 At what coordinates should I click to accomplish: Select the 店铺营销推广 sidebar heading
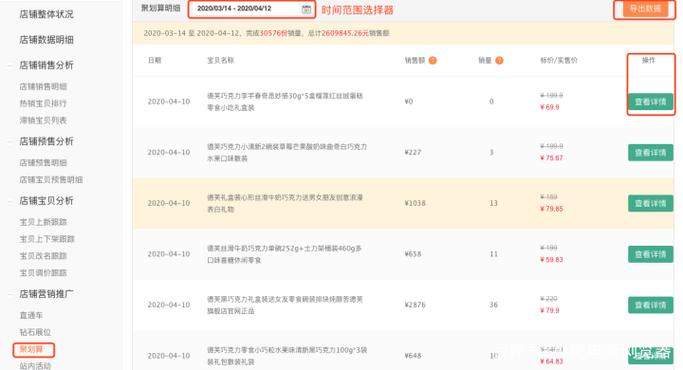tap(47, 294)
